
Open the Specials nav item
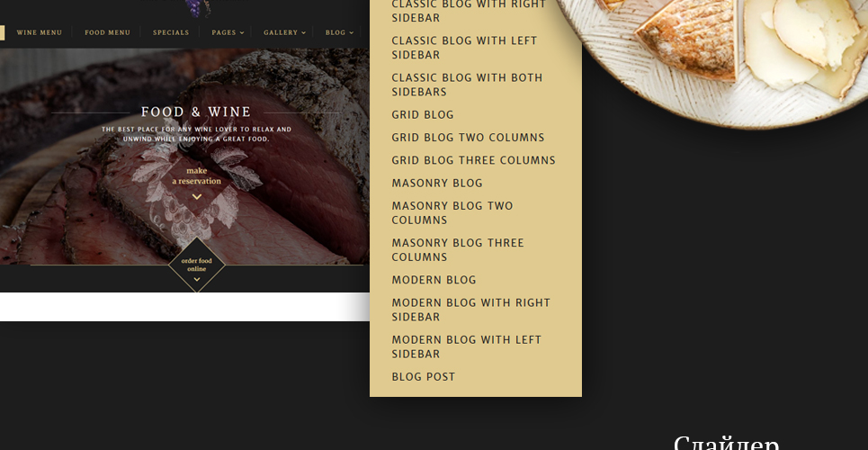[171, 32]
